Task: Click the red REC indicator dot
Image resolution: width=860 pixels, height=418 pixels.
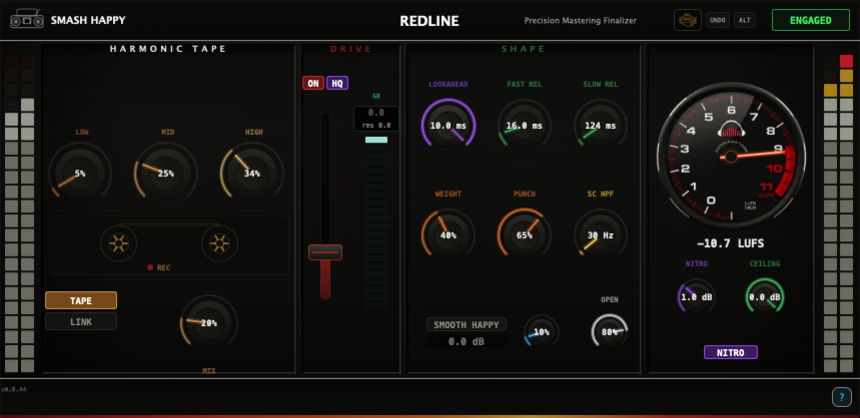Action: pos(150,268)
